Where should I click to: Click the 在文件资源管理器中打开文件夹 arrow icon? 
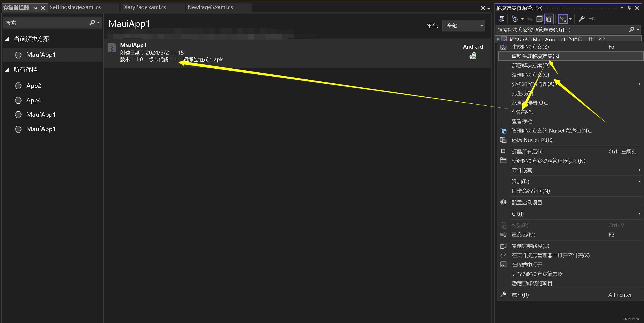point(503,255)
